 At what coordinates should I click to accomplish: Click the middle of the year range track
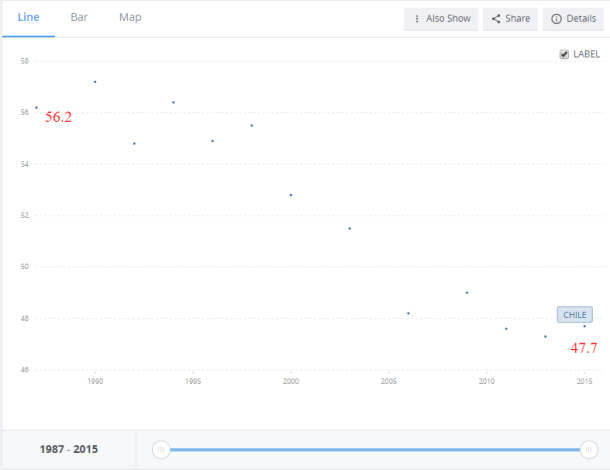tap(373, 450)
